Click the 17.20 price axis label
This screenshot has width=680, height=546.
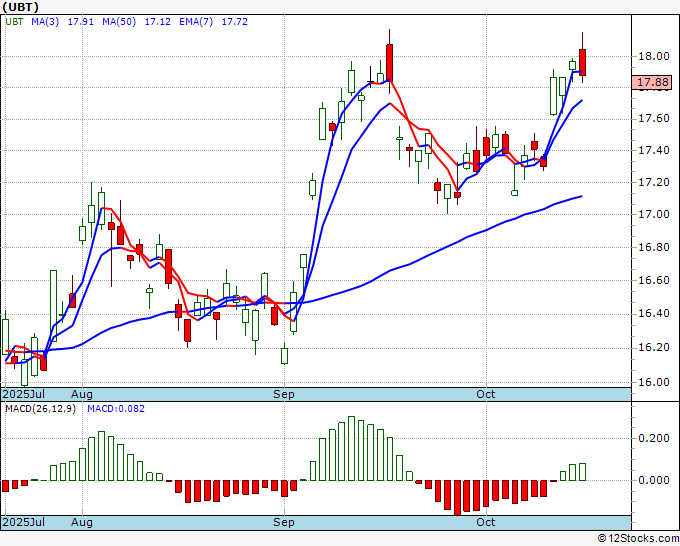654,182
